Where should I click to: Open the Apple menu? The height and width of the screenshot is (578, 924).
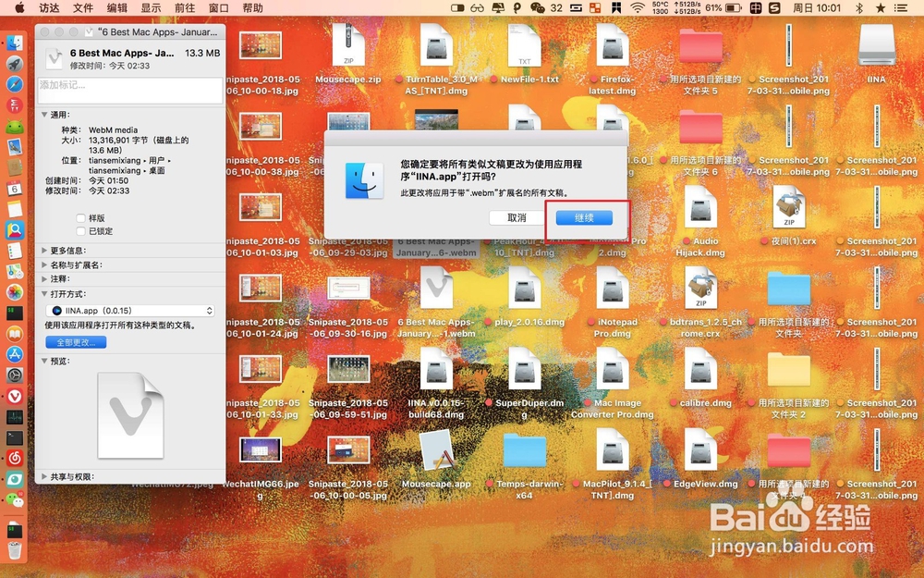coord(19,7)
